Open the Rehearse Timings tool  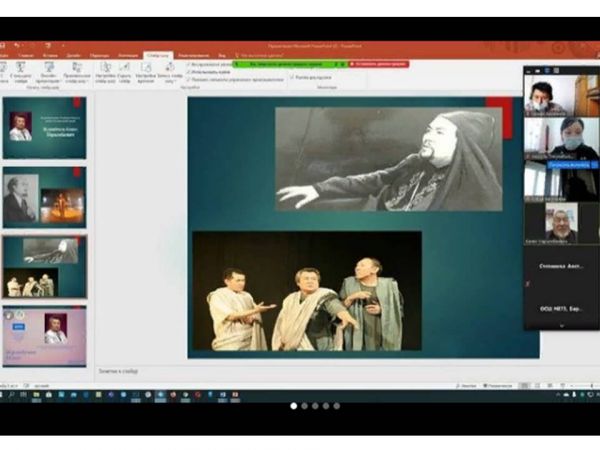tap(146, 68)
